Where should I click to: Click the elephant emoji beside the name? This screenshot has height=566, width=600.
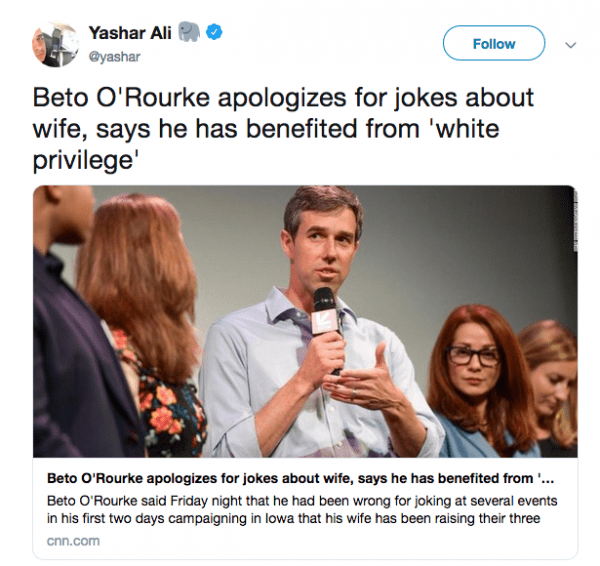click(189, 34)
